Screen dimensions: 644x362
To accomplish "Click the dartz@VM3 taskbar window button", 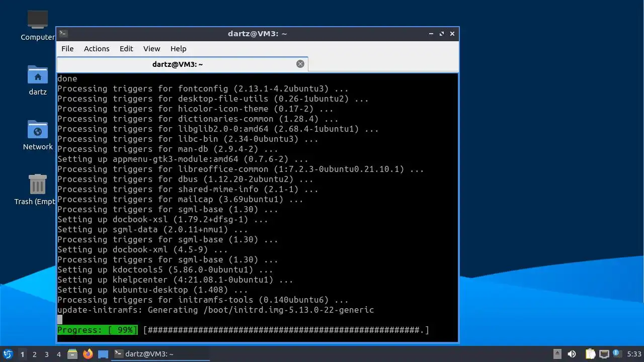I will click(160, 354).
